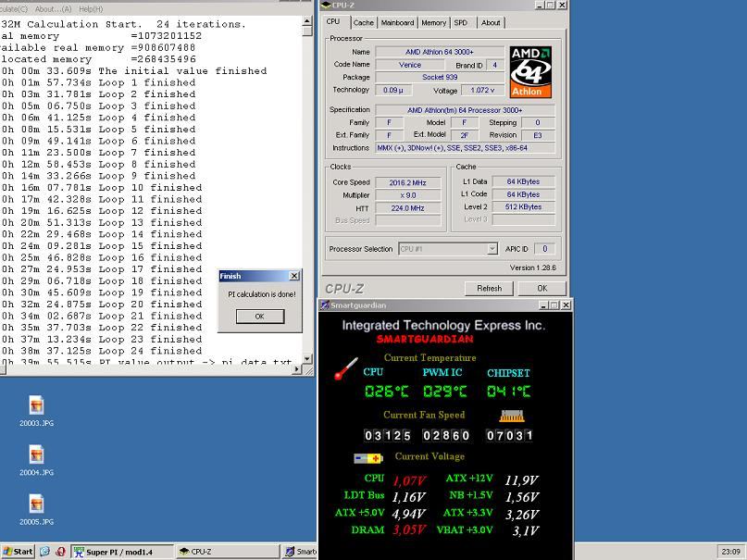The width and height of the screenshot is (747, 560).
Task: Click the Name field showing AMD Athlon 64 3000+
Action: pos(440,52)
